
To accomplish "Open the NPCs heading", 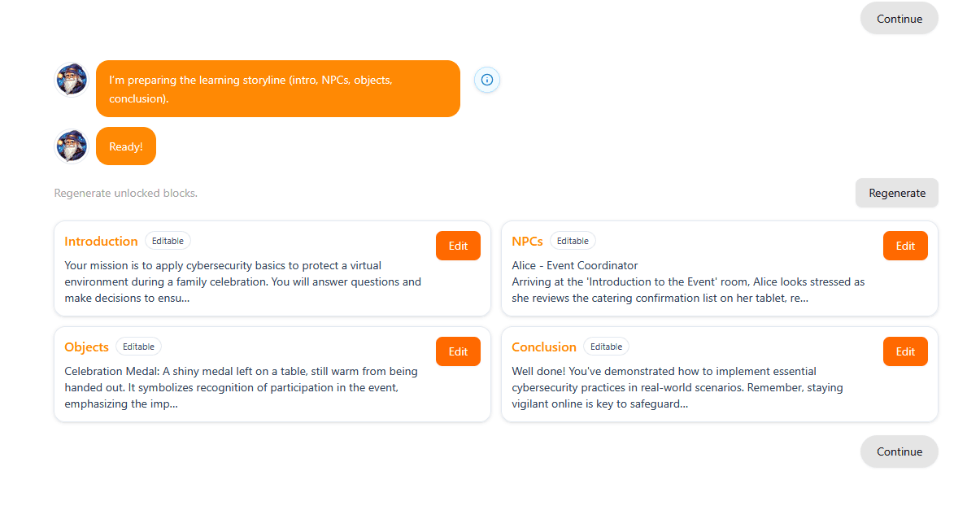I will (527, 241).
